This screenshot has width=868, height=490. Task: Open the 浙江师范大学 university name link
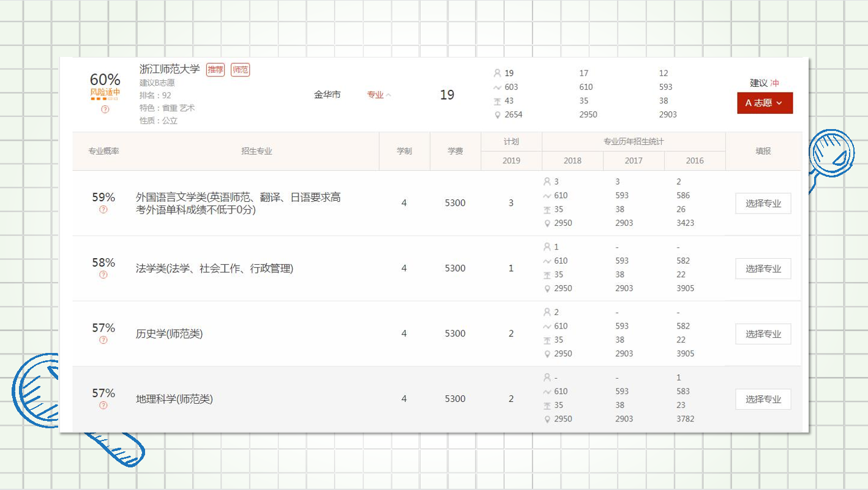(170, 69)
